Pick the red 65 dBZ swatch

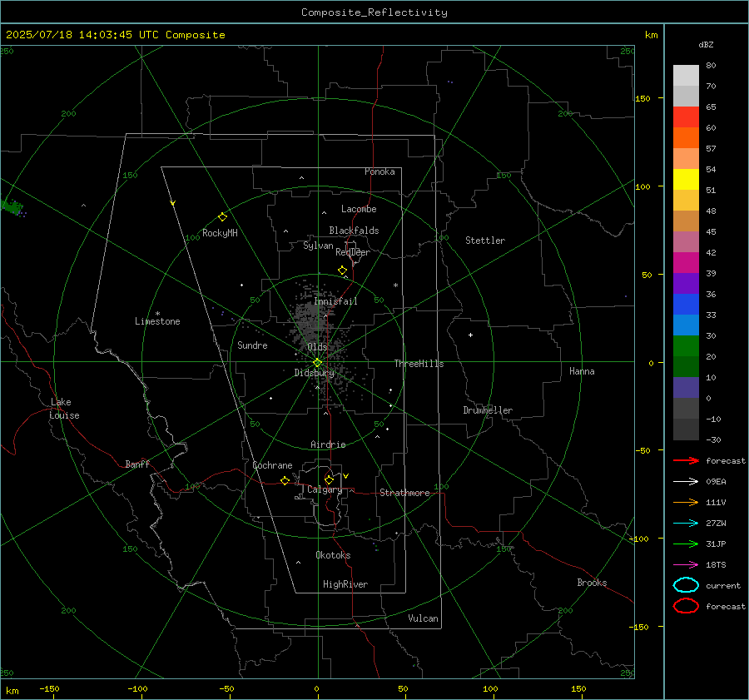(x=686, y=117)
